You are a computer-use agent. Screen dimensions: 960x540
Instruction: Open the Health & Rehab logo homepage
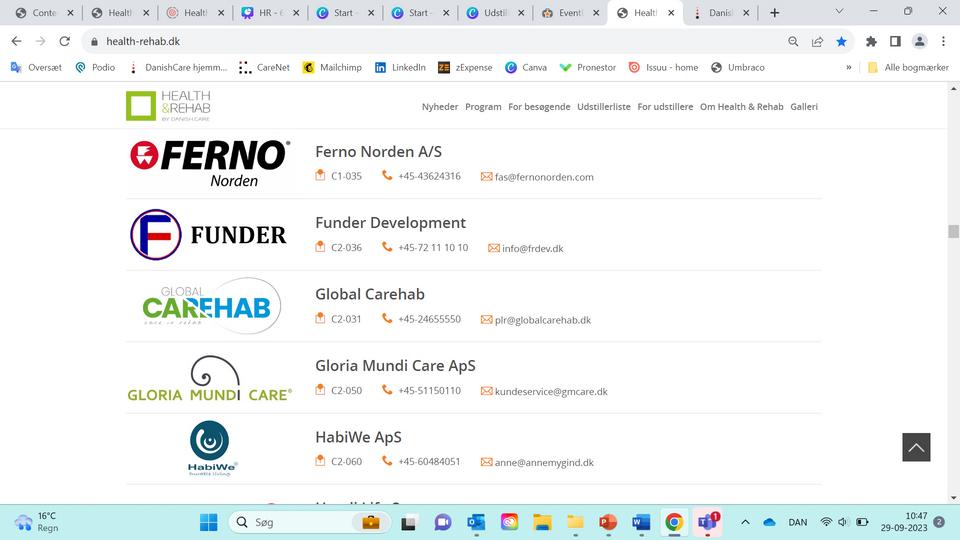168,105
